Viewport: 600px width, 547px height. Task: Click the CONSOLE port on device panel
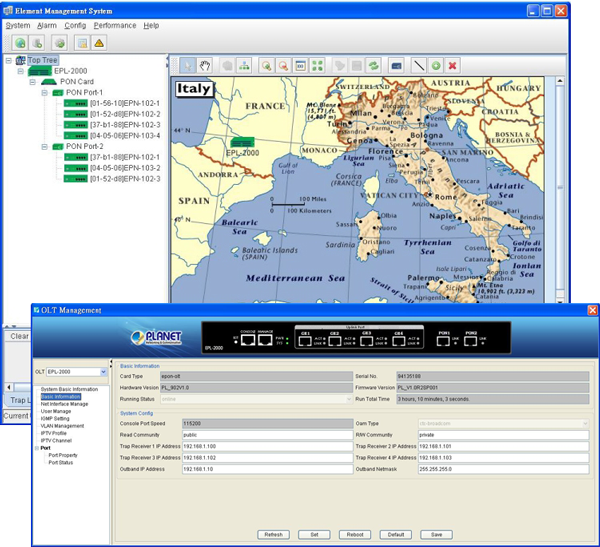pyautogui.click(x=248, y=338)
